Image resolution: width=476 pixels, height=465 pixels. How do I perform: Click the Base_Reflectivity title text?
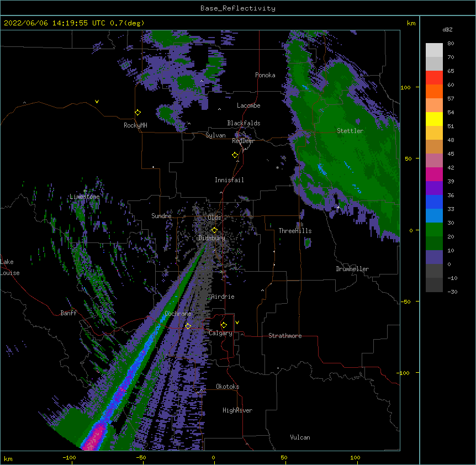click(x=238, y=8)
